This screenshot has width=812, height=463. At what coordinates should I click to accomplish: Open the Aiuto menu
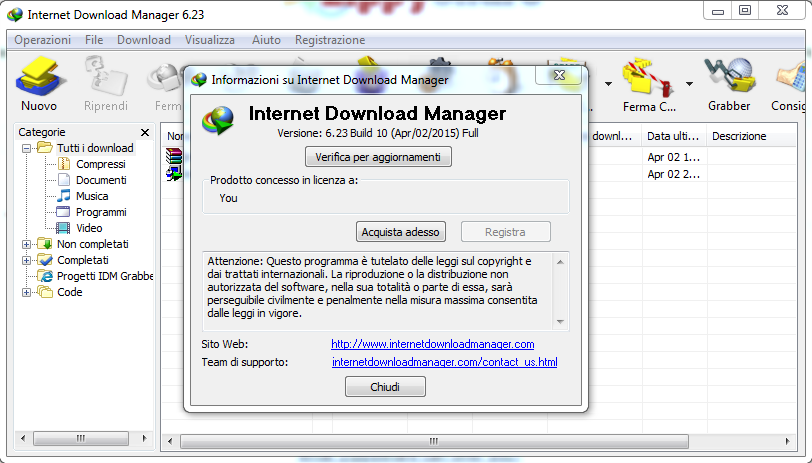pos(266,40)
